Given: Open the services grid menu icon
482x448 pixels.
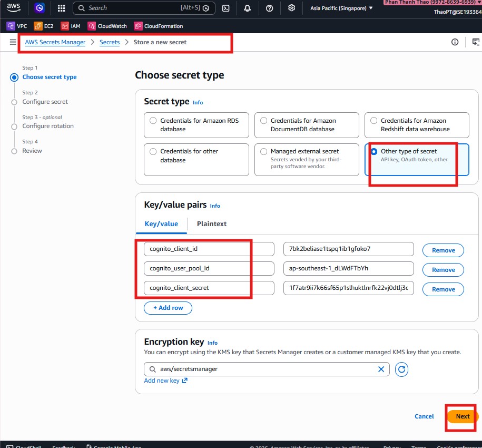Looking at the screenshot, I should click(61, 8).
